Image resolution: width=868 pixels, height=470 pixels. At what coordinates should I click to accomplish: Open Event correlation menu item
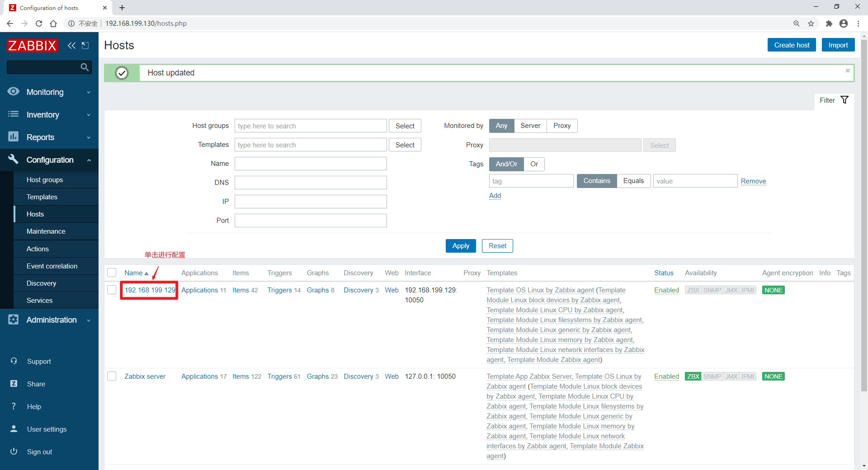[x=56, y=266]
